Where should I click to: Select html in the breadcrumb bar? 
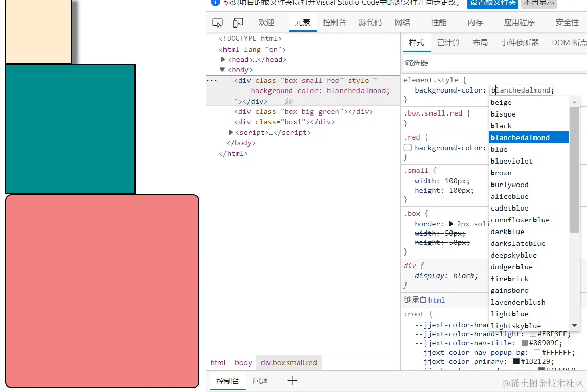tap(218, 363)
